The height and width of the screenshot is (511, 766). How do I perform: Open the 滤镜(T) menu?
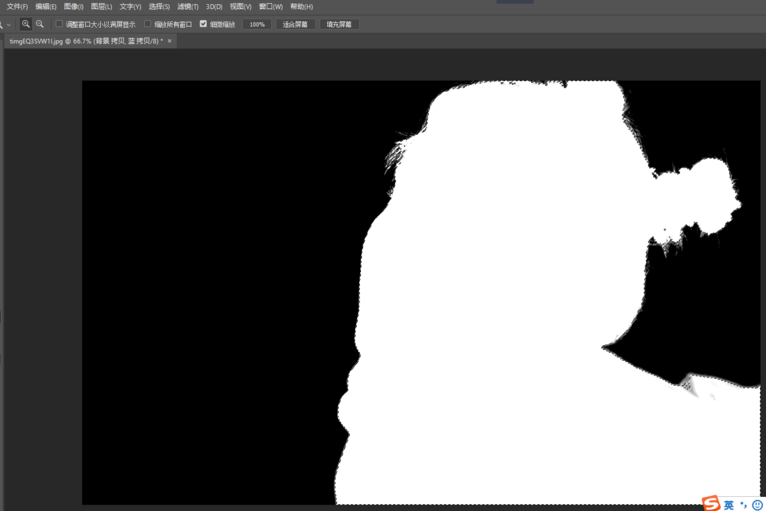[187, 6]
